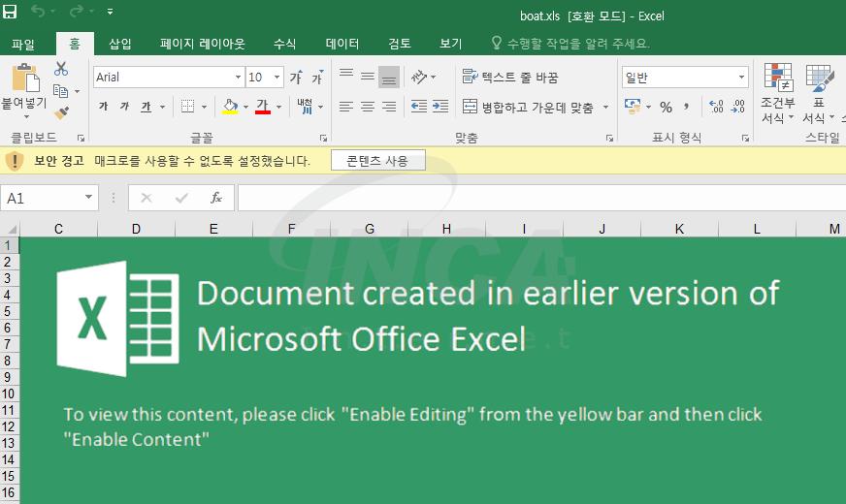Toggle underline formatting

pos(146,107)
